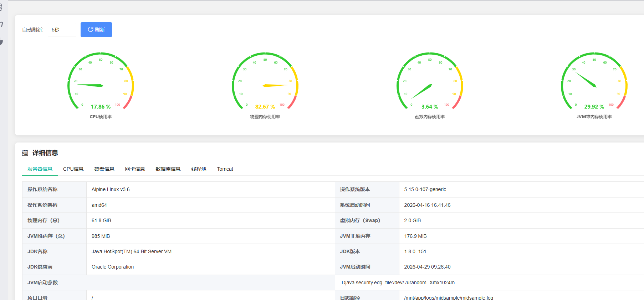Screen dimensions: 644x300
Task: Select the 服务器信息 tab
Action: pyautogui.click(x=40, y=169)
